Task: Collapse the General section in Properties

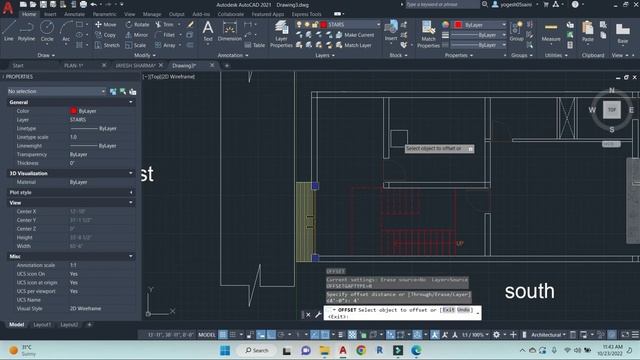Action: point(131,102)
